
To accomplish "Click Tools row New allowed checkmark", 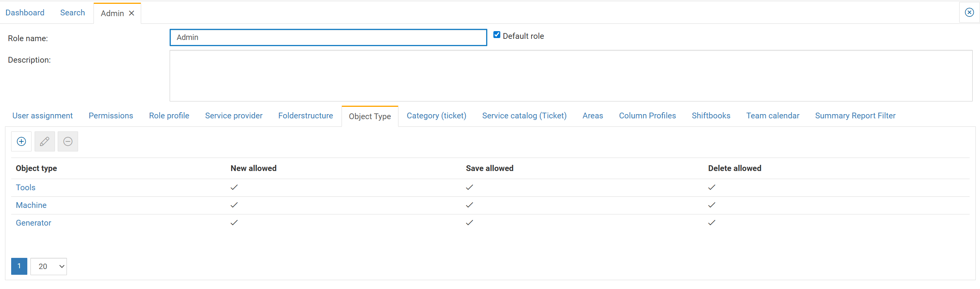I will tap(234, 188).
